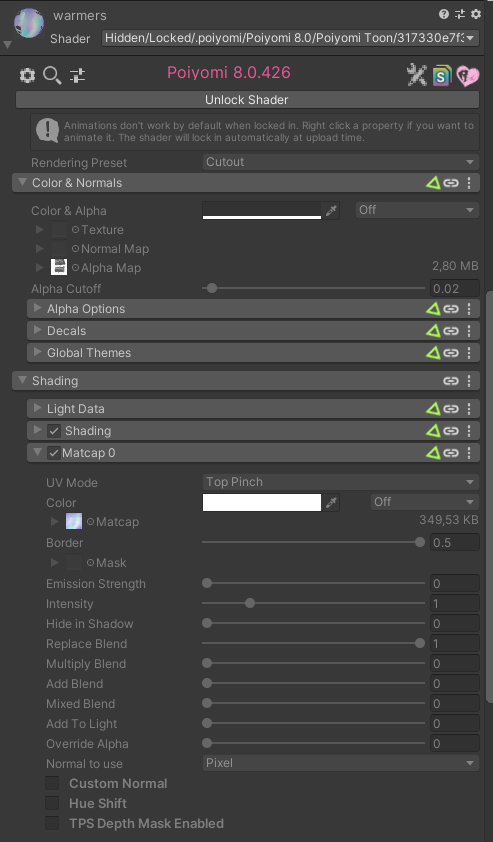Open the Poiyomi settings gear icon
The image size is (493, 842).
pos(27,76)
